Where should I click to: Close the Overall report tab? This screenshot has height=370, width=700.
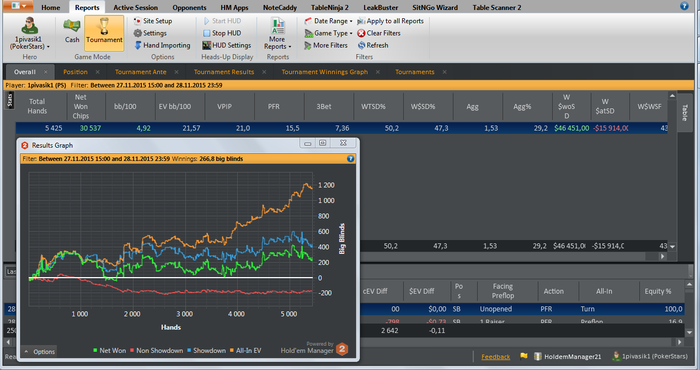click(46, 72)
